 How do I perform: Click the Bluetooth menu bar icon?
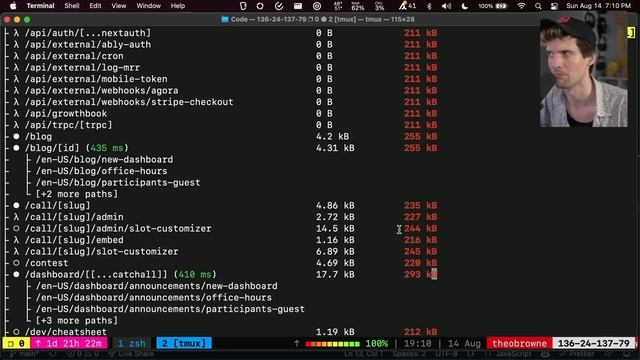point(429,6)
